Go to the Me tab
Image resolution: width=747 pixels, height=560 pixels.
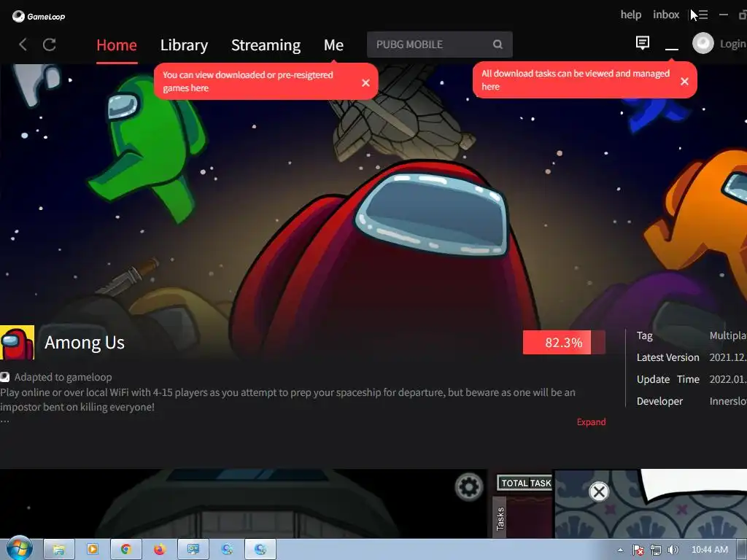point(333,44)
